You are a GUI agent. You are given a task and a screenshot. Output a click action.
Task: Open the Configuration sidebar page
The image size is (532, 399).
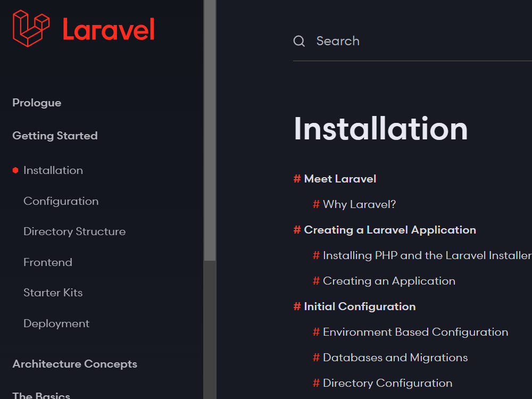click(61, 201)
